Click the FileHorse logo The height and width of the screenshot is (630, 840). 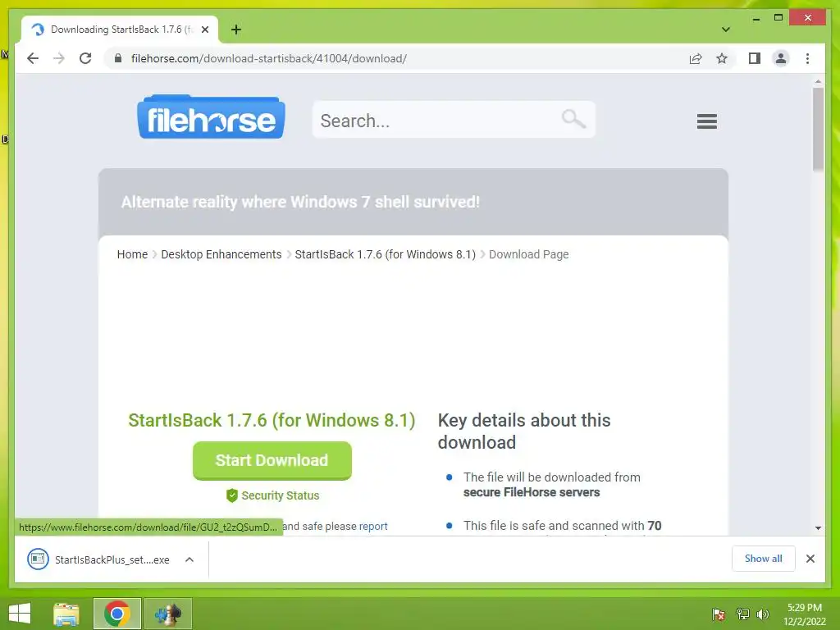(211, 116)
